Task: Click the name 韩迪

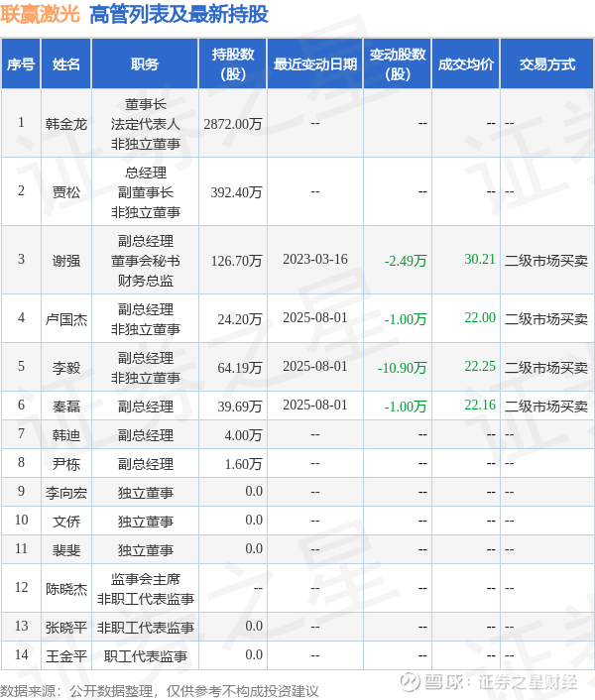Action: point(66,435)
